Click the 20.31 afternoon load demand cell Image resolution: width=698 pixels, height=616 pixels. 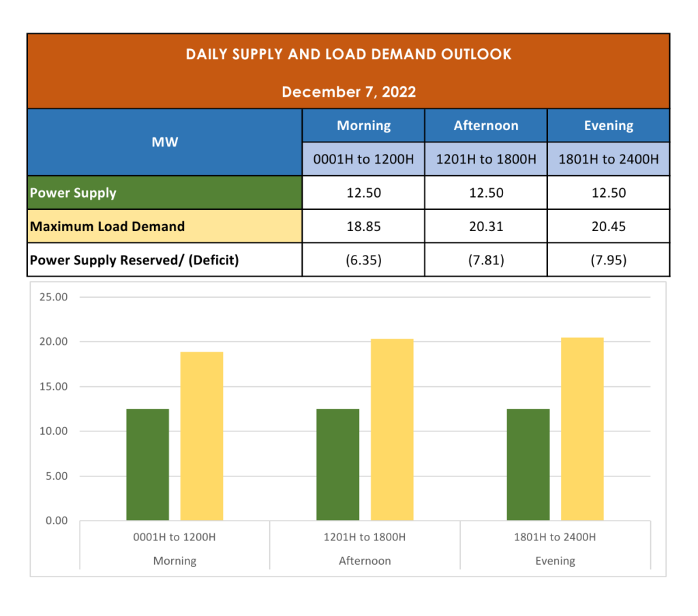[x=486, y=226]
